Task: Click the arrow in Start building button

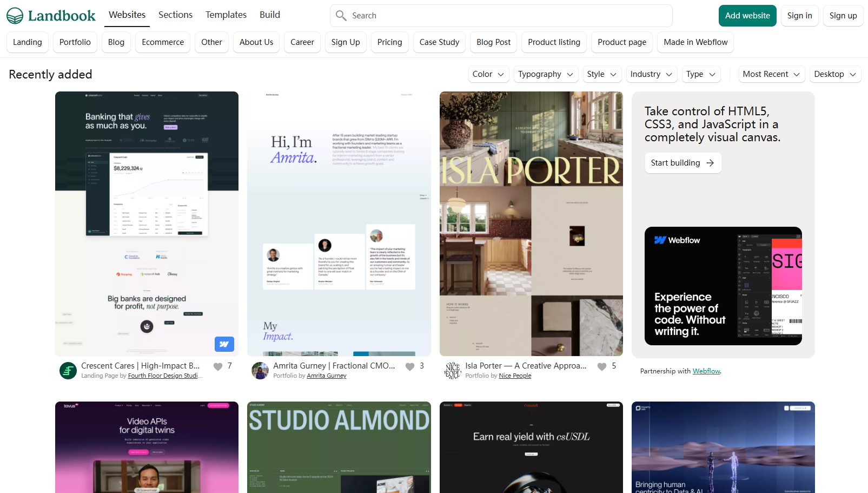Action: click(710, 163)
